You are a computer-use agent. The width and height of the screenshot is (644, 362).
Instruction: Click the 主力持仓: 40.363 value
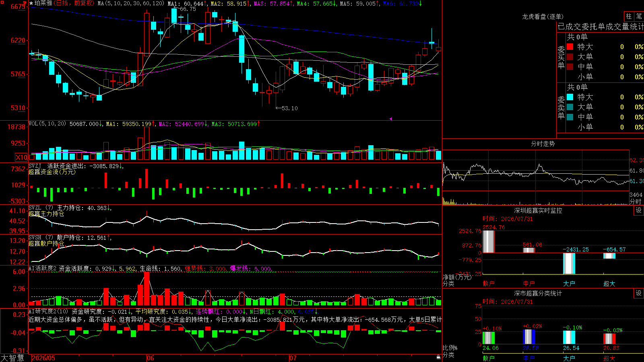click(x=82, y=208)
